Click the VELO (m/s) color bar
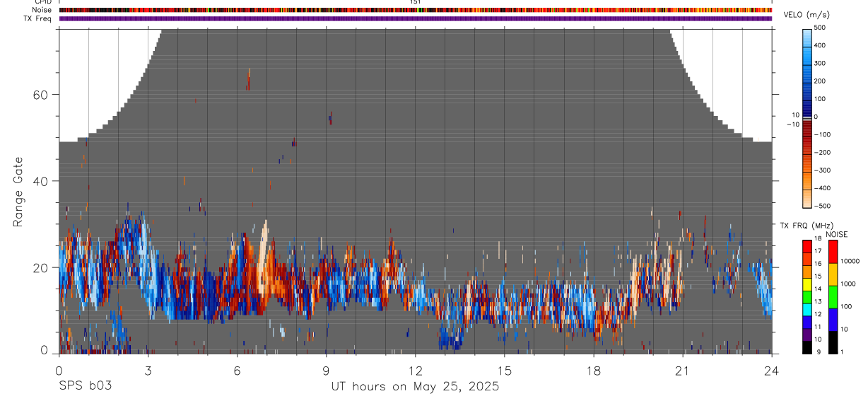The height and width of the screenshot is (401, 868). click(x=807, y=117)
